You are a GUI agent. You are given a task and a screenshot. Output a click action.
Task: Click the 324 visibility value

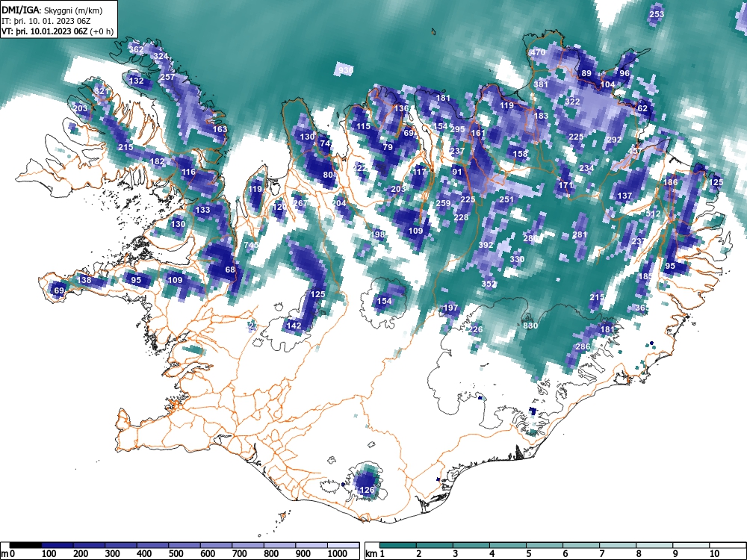(x=161, y=56)
